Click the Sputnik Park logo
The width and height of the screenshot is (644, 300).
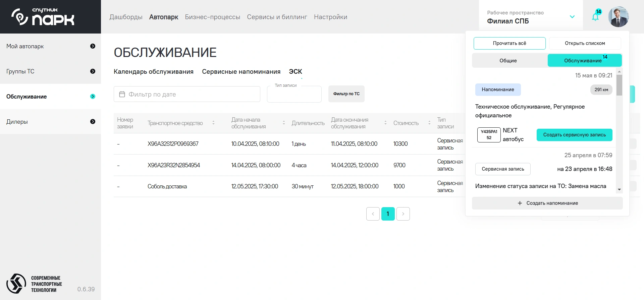pyautogui.click(x=43, y=17)
